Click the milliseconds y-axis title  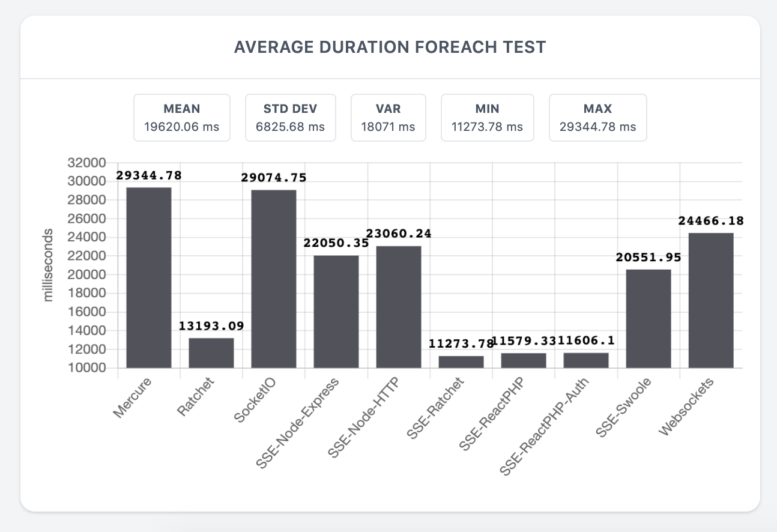click(49, 265)
